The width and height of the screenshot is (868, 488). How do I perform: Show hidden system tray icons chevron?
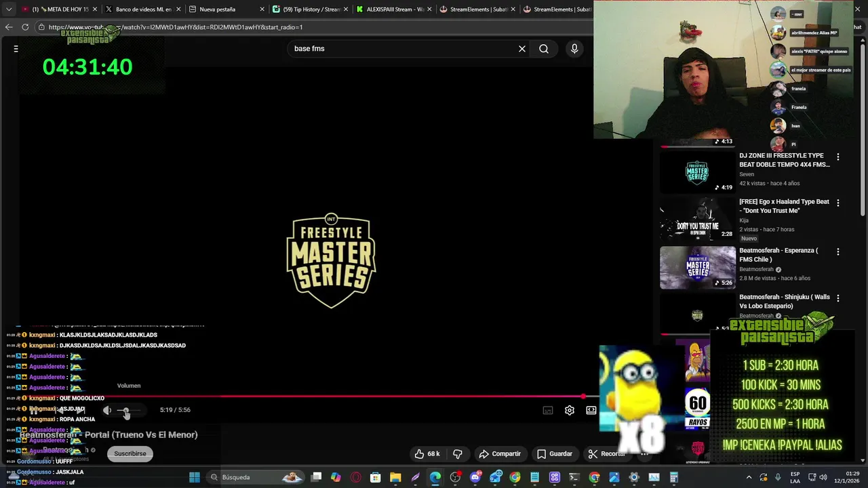click(x=749, y=477)
